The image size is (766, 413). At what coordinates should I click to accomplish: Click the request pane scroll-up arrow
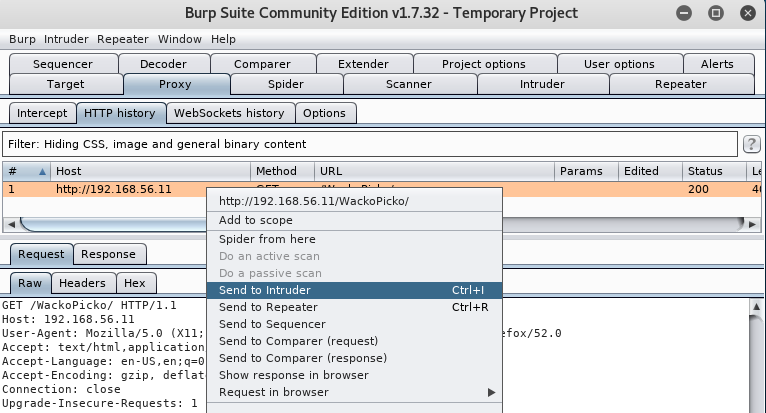(x=756, y=306)
